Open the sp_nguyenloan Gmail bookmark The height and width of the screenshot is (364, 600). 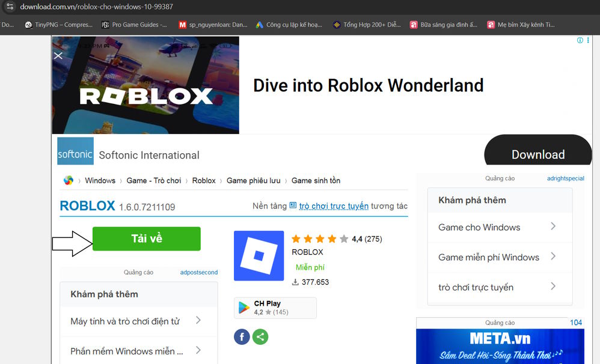(x=213, y=25)
